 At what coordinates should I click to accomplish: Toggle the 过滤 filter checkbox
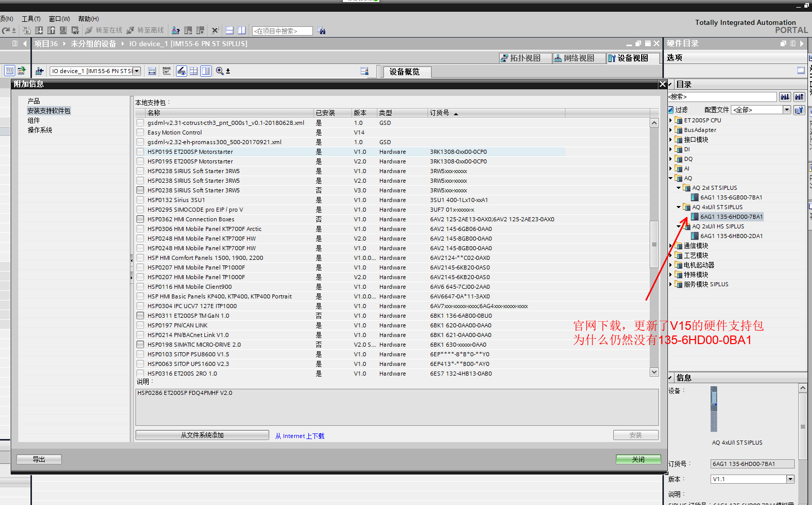[670, 110]
